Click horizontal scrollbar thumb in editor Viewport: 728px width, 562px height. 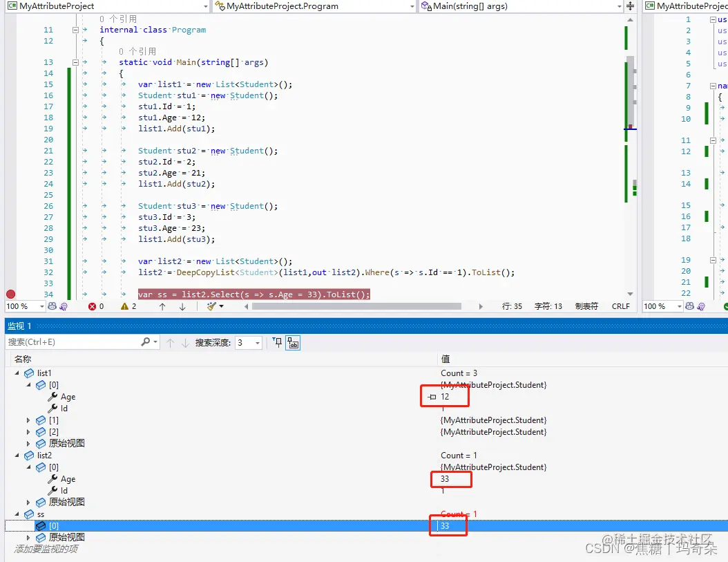point(356,306)
